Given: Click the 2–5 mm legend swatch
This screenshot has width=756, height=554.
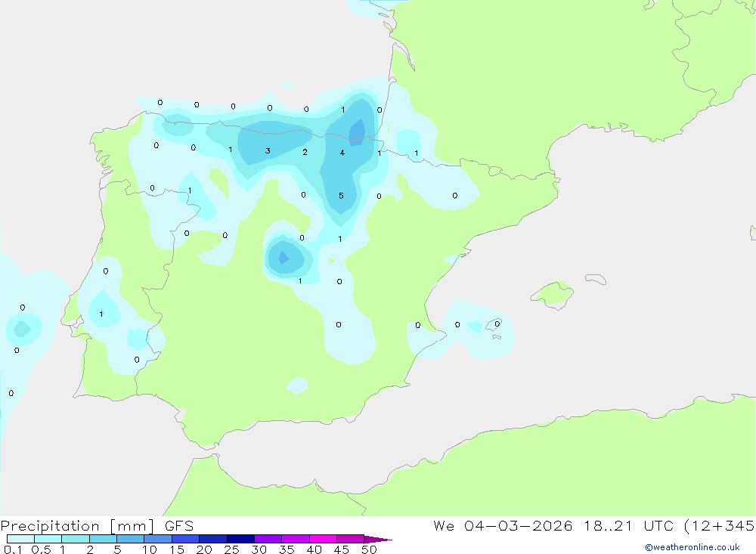Looking at the screenshot, I should point(103,539).
